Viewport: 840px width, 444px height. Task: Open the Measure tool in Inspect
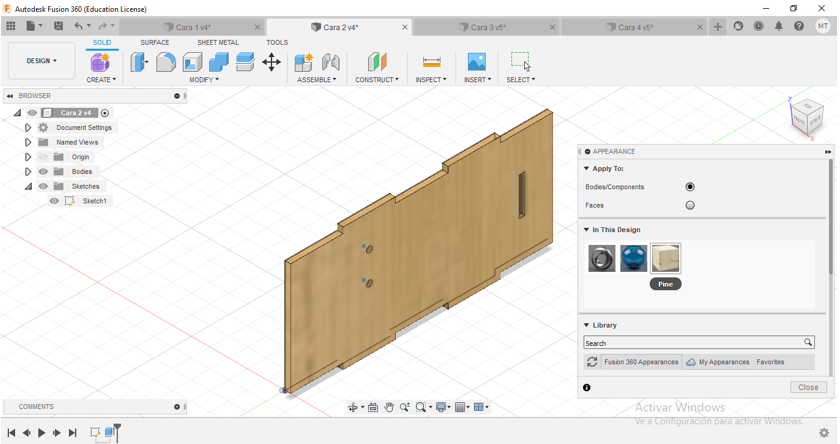point(431,63)
